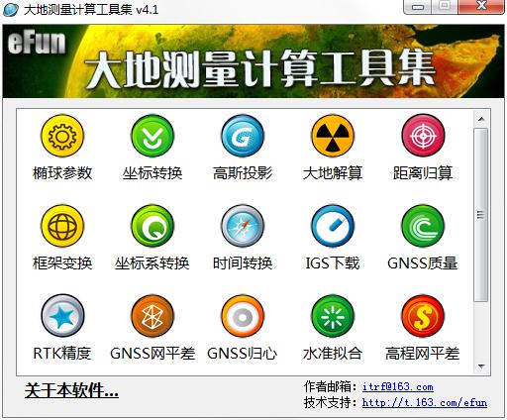Open the 椭球参数 gear icon
Image resolution: width=507 pixels, height=420 pixels.
[x=62, y=136]
